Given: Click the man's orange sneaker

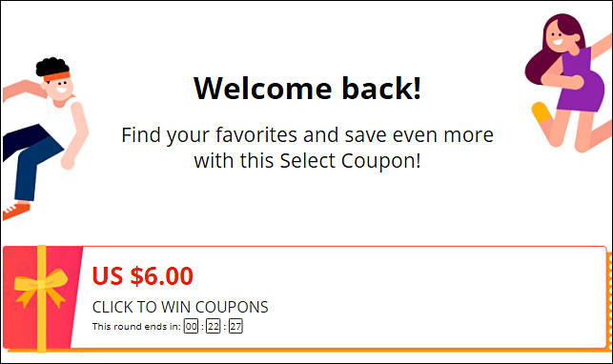Looking at the screenshot, I should [x=15, y=211].
